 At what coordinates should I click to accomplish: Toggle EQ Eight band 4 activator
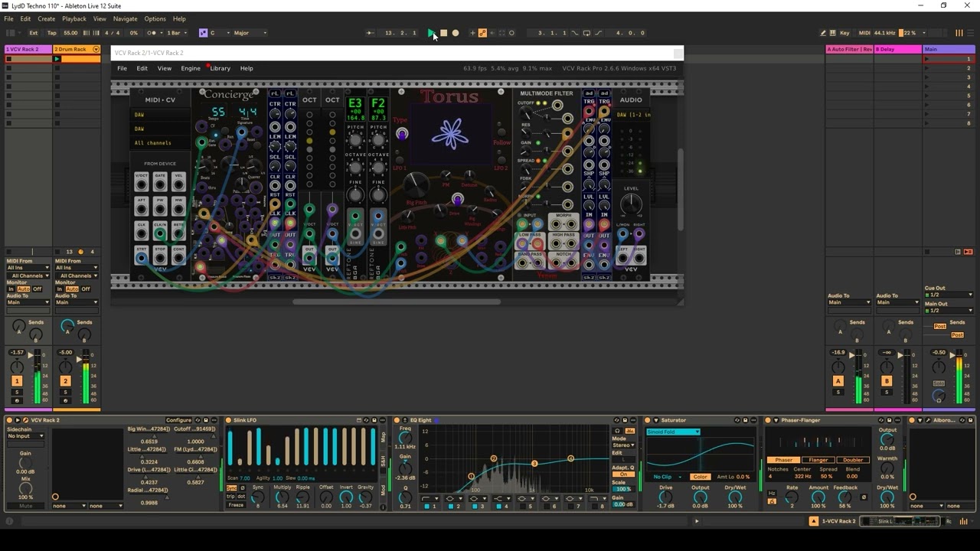click(501, 507)
